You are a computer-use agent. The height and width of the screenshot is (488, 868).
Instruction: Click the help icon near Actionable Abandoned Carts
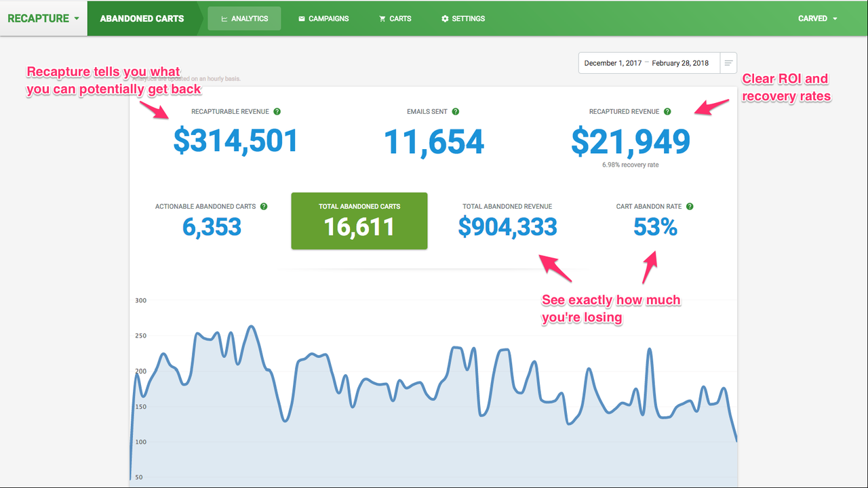coord(264,206)
